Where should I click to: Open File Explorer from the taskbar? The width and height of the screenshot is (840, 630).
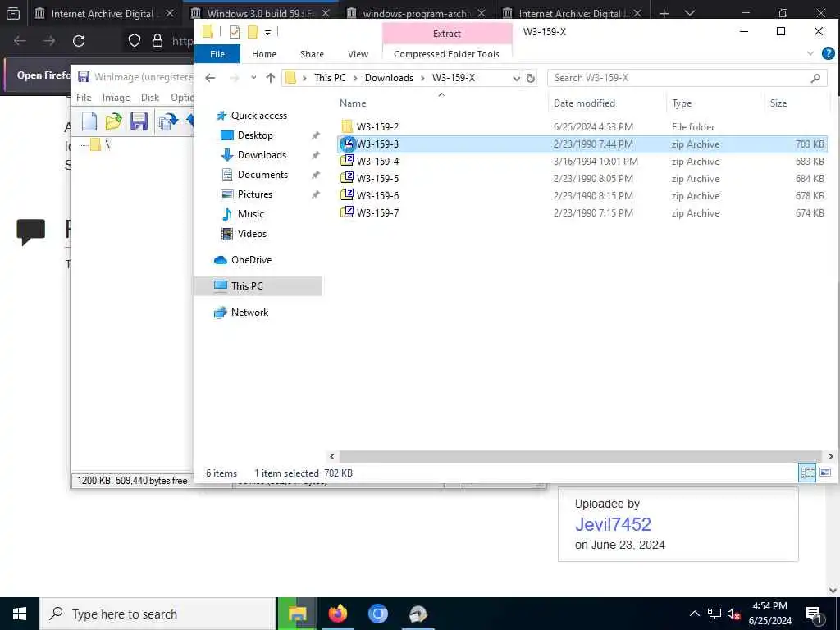[x=297, y=614]
